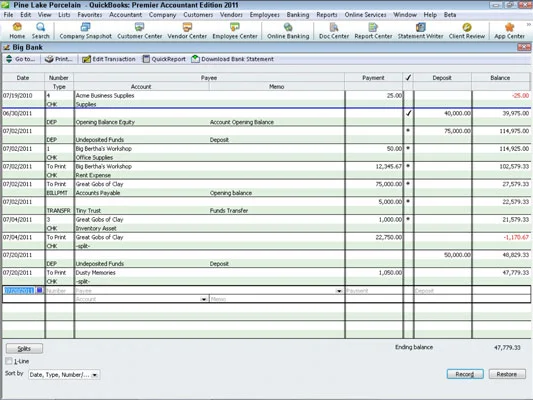Open the Doc Center
This screenshot has height=400, width=533.
(334, 31)
